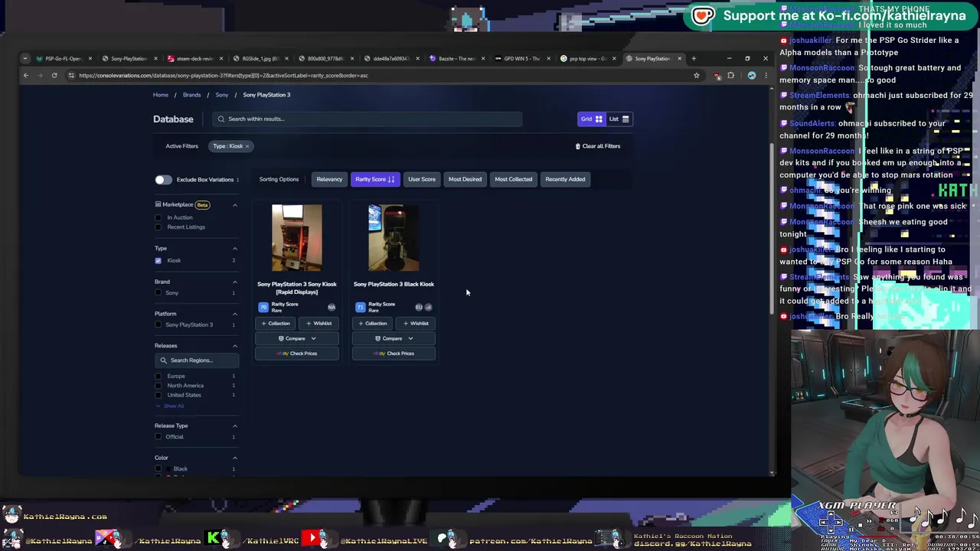
Task: Click the rarity score 70 badge
Action: (x=263, y=307)
